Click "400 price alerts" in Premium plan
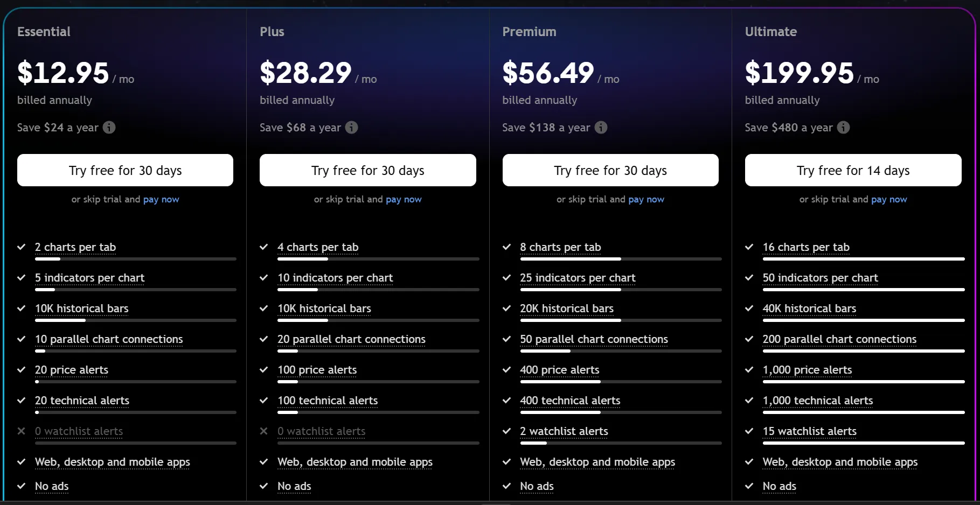 tap(559, 370)
